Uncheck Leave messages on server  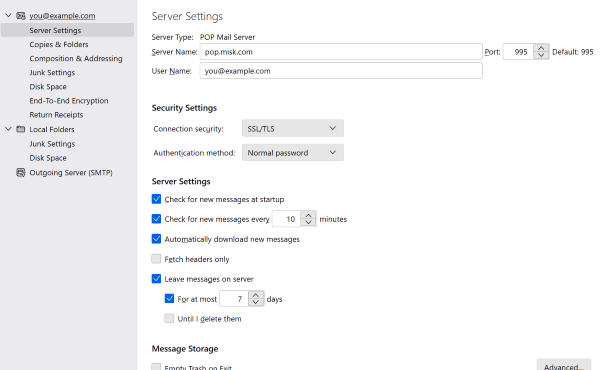click(156, 279)
